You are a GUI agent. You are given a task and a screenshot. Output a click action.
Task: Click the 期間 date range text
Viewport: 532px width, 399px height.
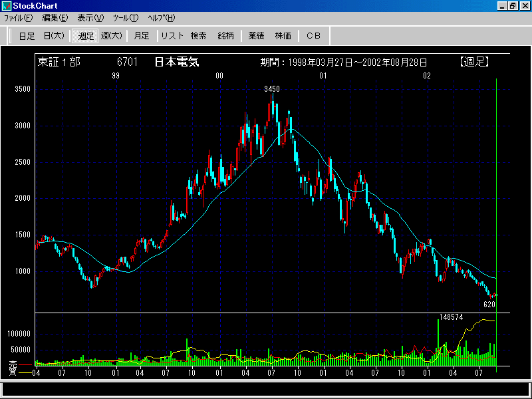343,63
